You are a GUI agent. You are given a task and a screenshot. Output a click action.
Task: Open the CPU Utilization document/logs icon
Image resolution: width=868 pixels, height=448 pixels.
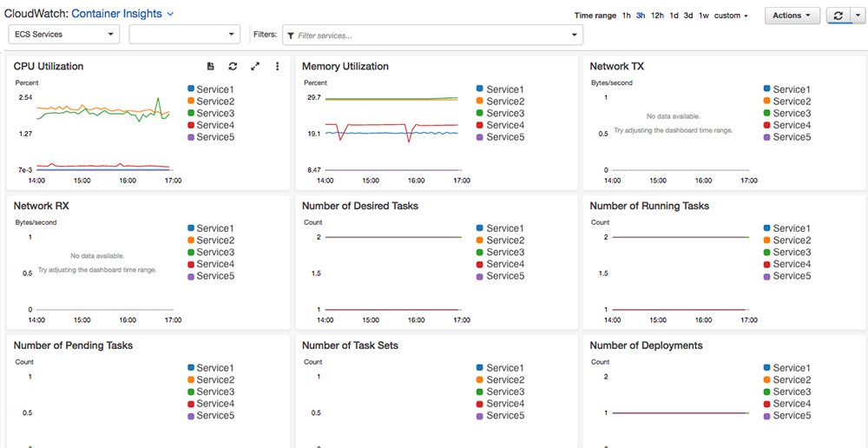click(x=210, y=66)
